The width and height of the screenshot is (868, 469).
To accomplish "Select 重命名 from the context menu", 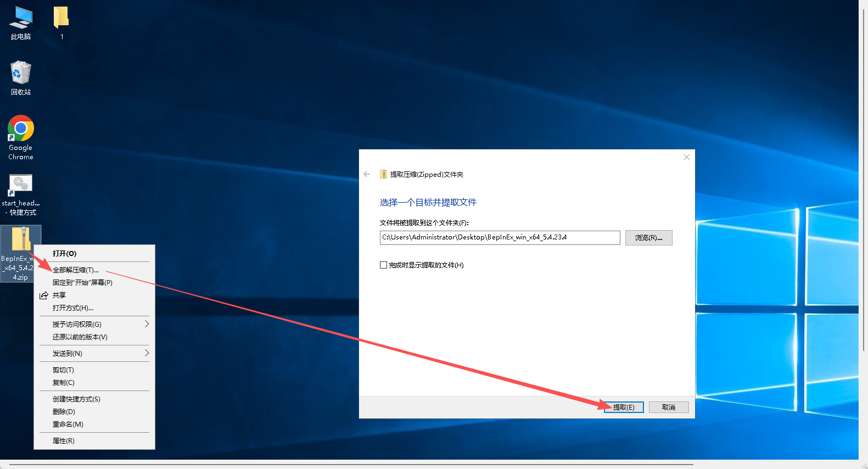I will click(x=68, y=424).
